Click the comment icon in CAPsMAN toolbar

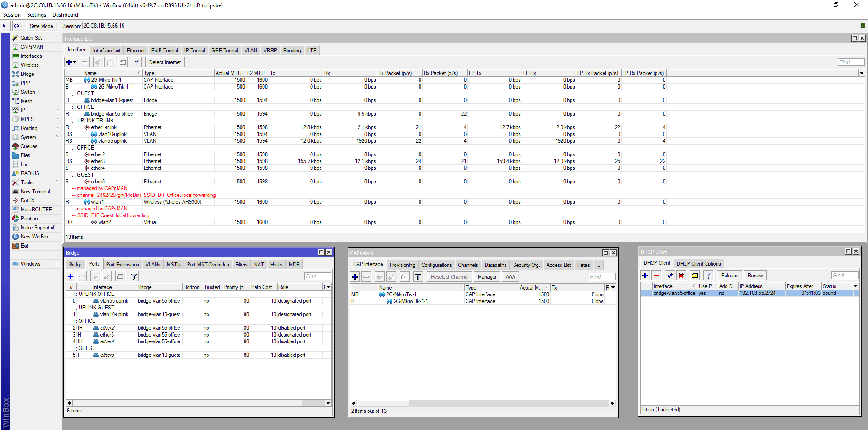click(x=405, y=277)
